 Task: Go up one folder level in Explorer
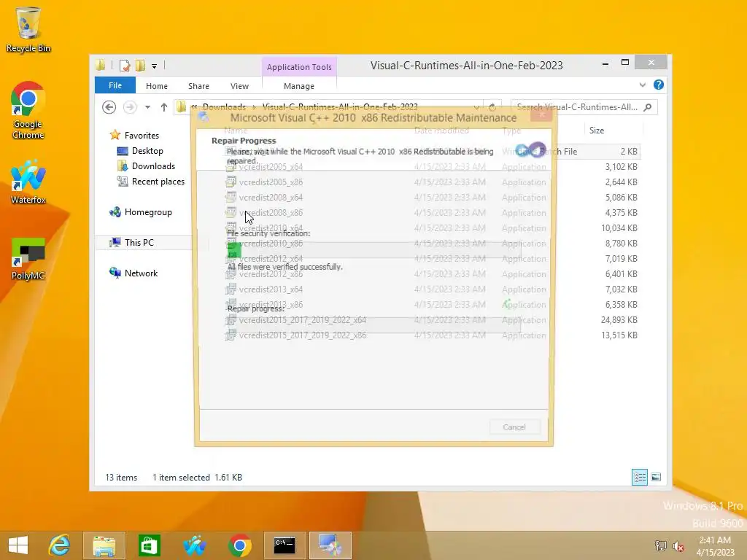click(x=164, y=107)
